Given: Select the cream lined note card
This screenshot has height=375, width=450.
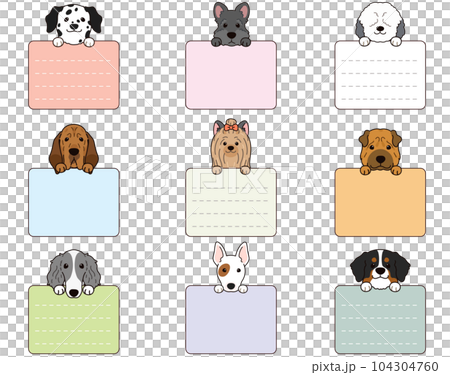Looking at the screenshot, I should pos(231,202).
